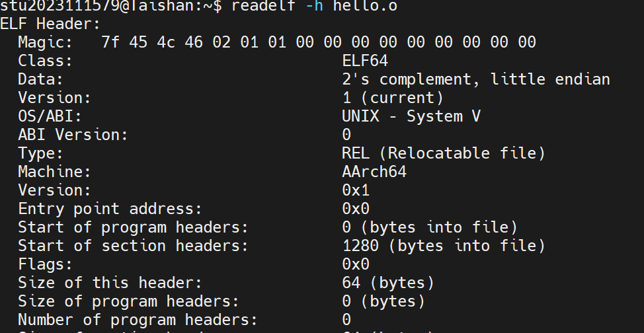Click the 1 (current) version value
This screenshot has width=644, height=333.
(x=393, y=98)
